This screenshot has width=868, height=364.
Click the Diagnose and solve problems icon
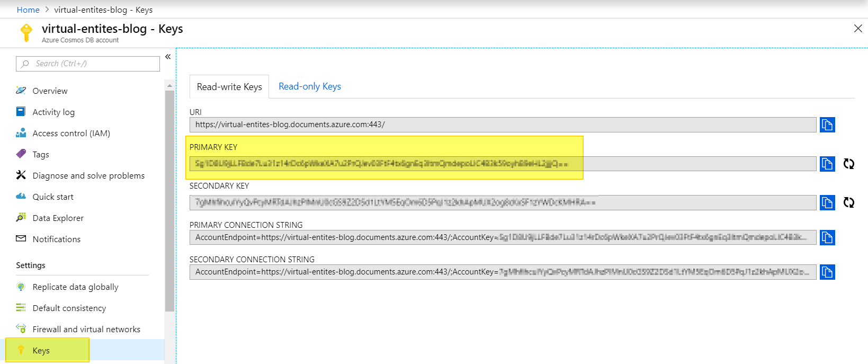point(21,175)
